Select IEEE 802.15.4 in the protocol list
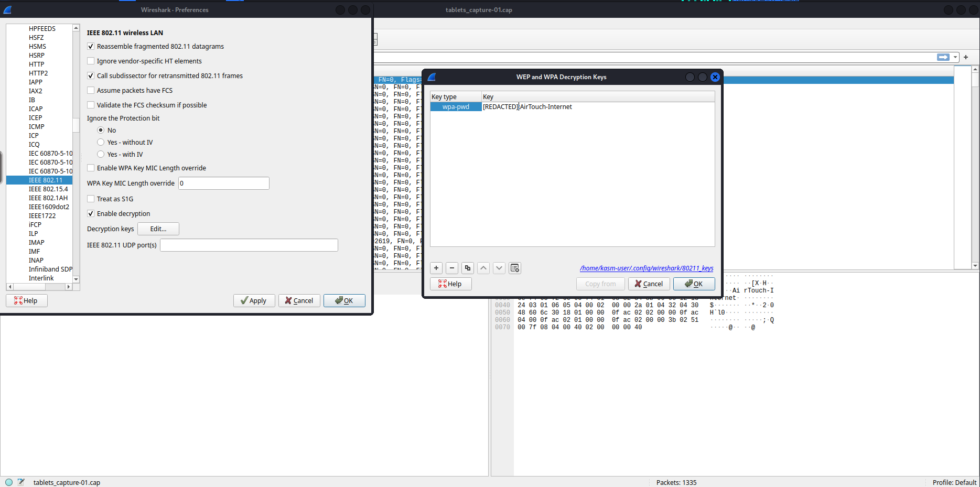Viewport: 980px width, 487px height. tap(48, 189)
